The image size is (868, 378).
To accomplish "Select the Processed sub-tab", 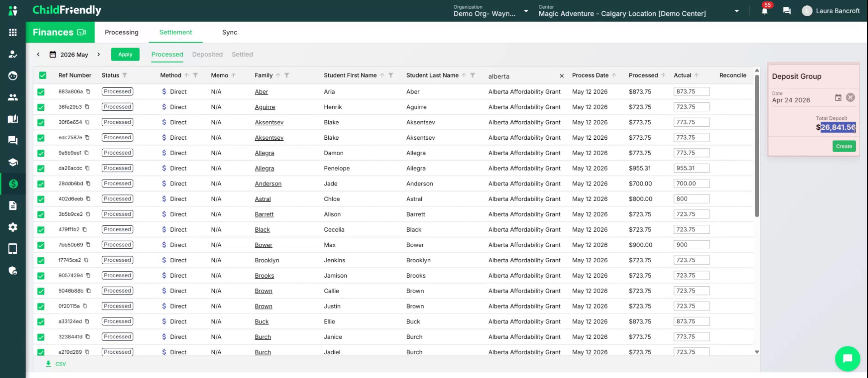I will click(x=167, y=54).
